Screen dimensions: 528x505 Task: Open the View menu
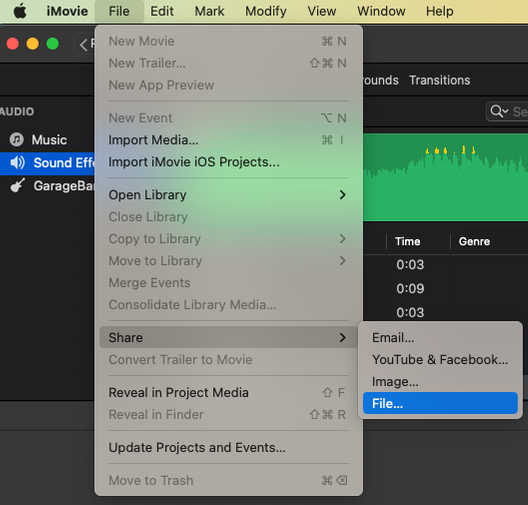[322, 11]
